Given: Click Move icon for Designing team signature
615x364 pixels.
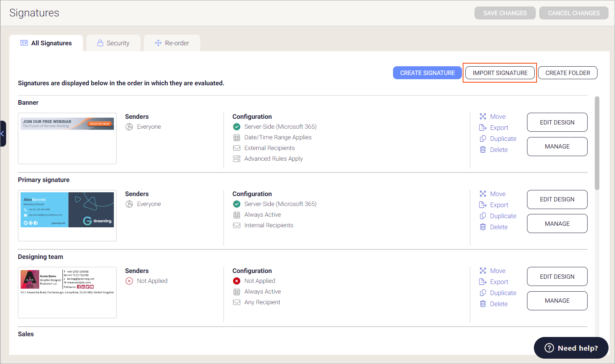Looking at the screenshot, I should (483, 271).
